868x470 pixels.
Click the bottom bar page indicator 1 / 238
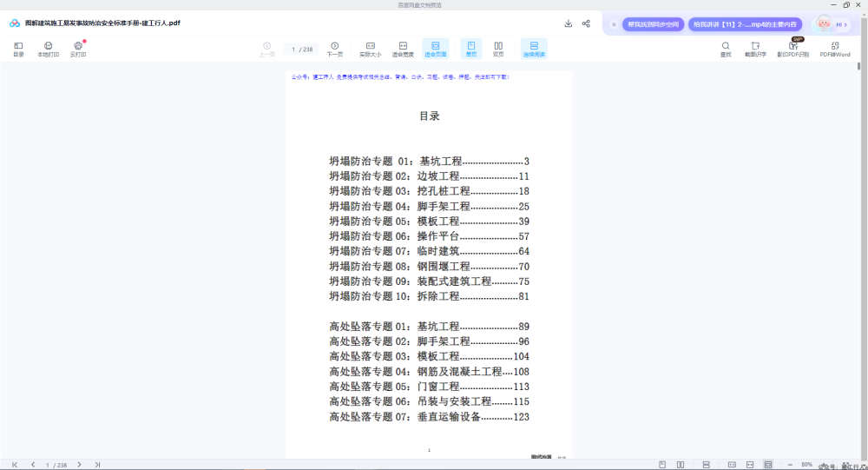[56, 465]
